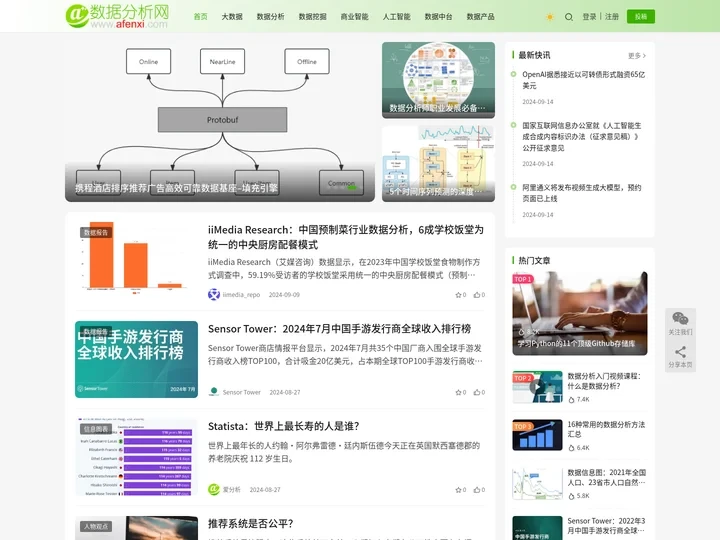Viewport: 720px width, 540px height.
Task: Open the 16种常用的数据分析方法 title link
Action: (606, 429)
